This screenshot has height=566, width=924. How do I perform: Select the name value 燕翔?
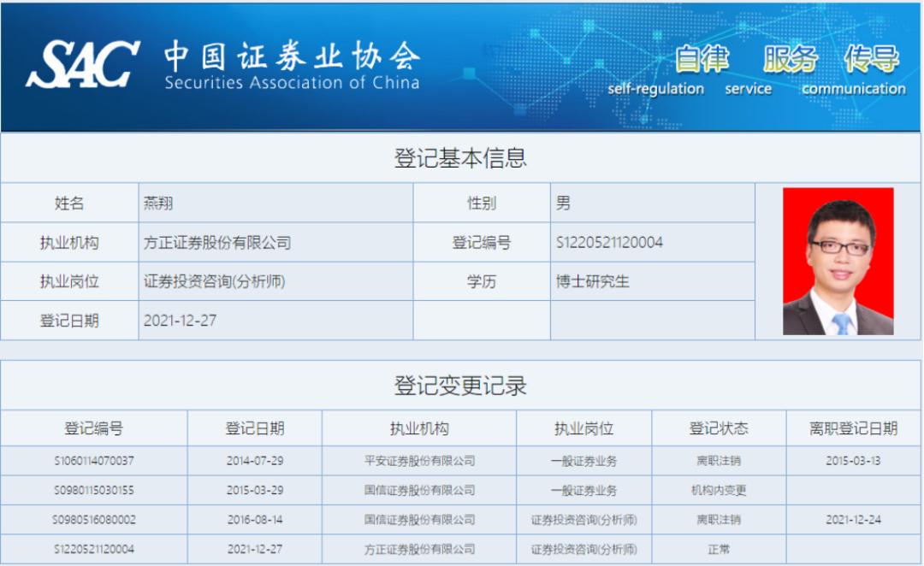(158, 203)
